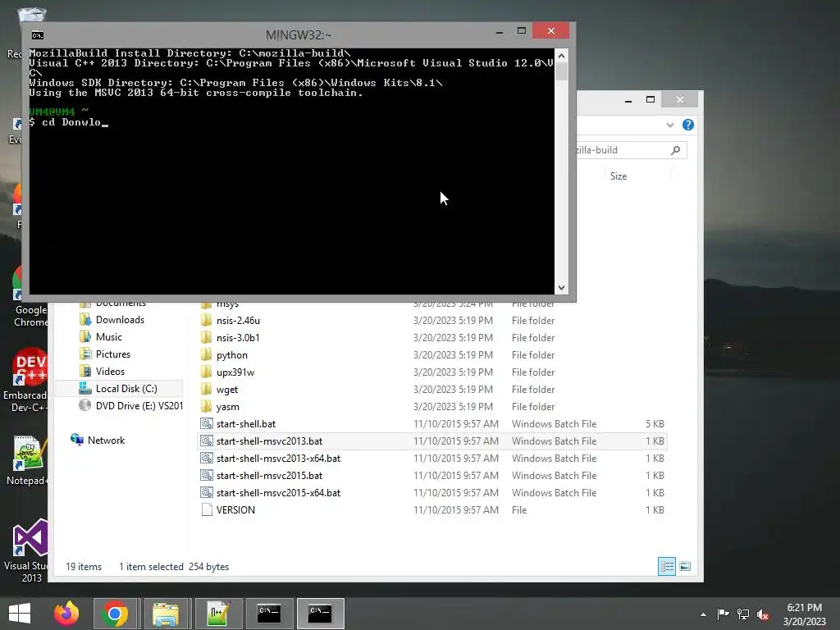
Task: Open network status icon in system tray
Action: [743, 614]
